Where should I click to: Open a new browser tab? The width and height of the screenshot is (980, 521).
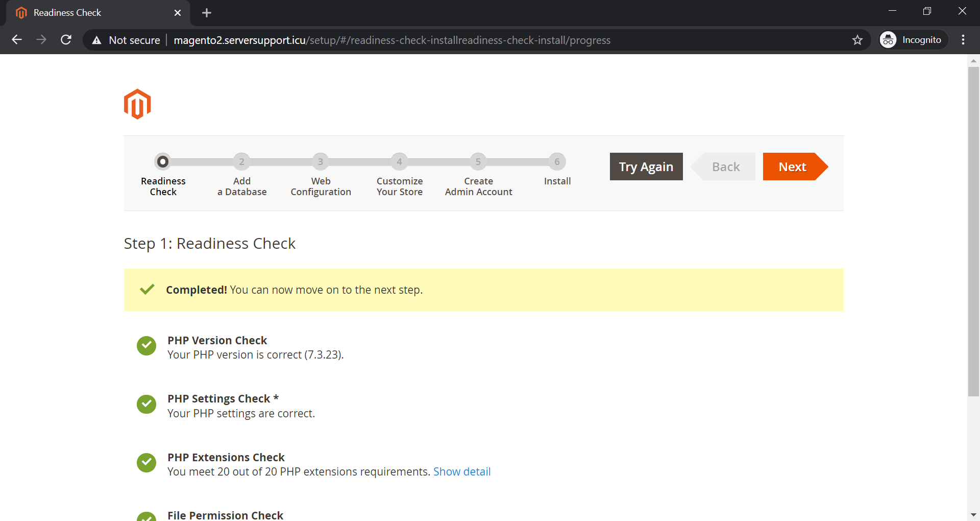207,13
